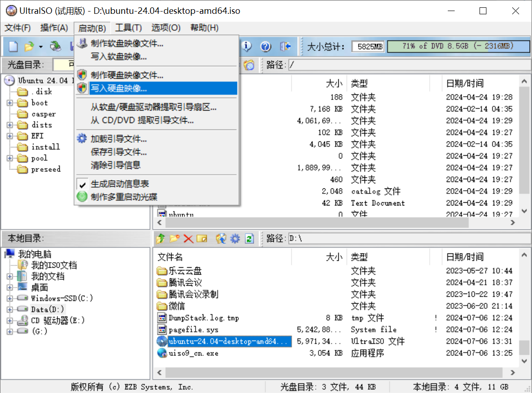This screenshot has height=393, width=532.
Task: Click the folder icon left of upper path field
Action: pos(249,65)
